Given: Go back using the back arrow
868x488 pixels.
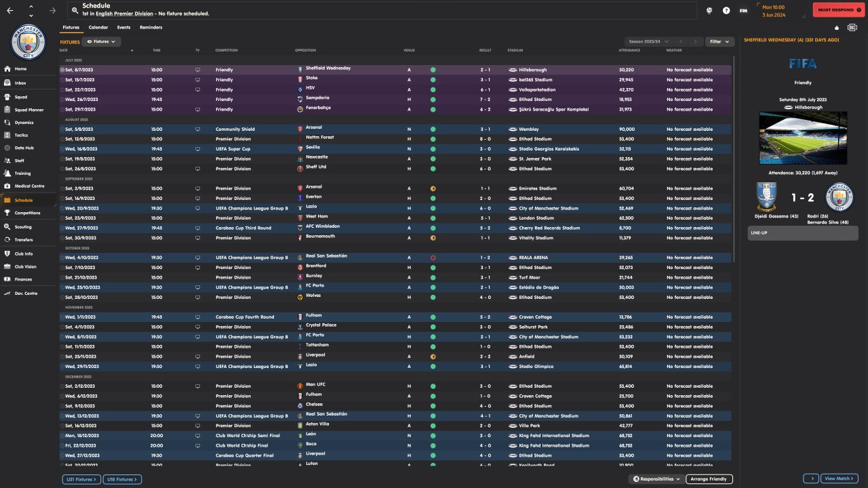Looking at the screenshot, I should coord(9,11).
